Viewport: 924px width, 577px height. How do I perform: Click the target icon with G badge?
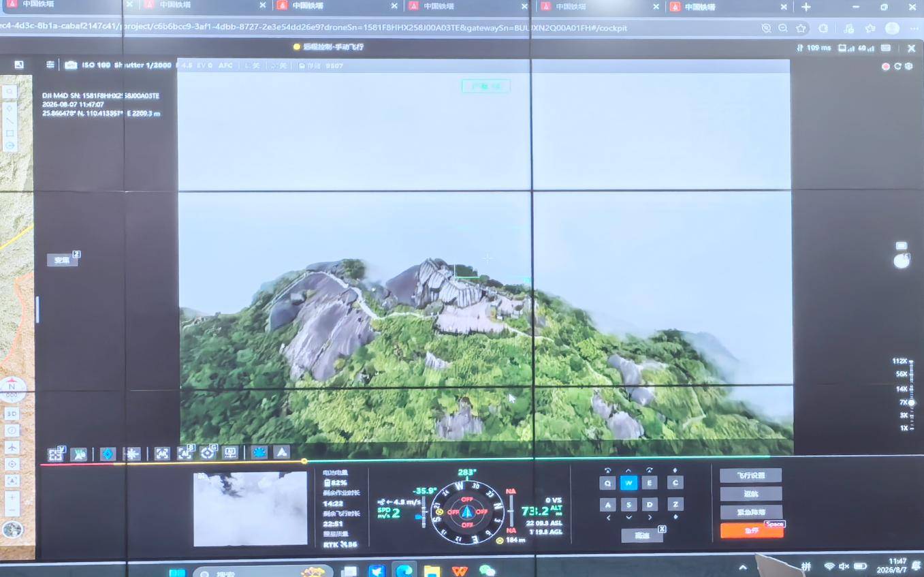(208, 453)
